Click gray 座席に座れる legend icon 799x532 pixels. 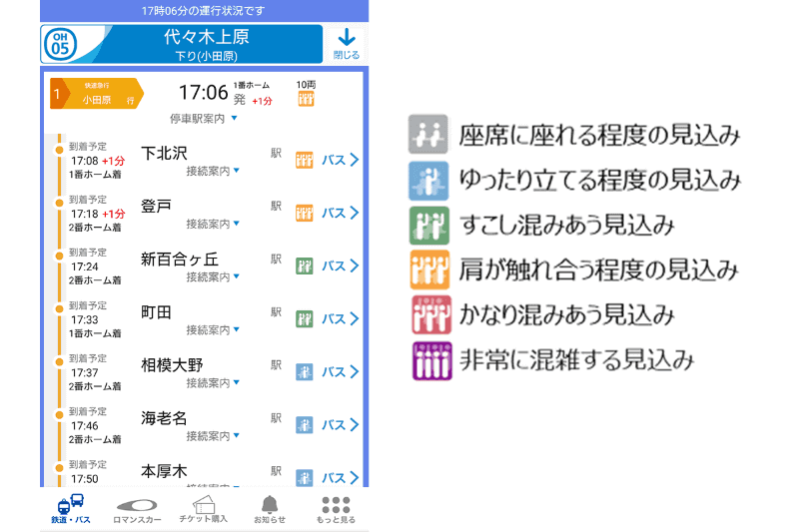tap(428, 135)
